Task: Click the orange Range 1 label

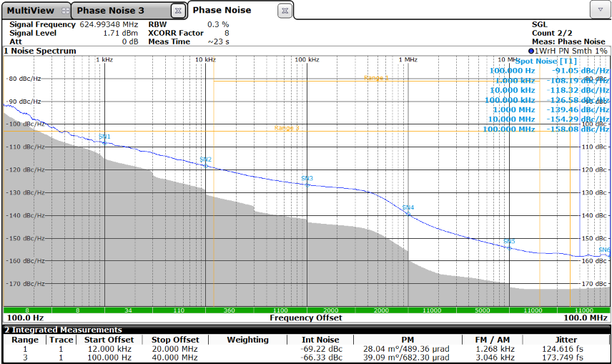Action: click(x=376, y=78)
